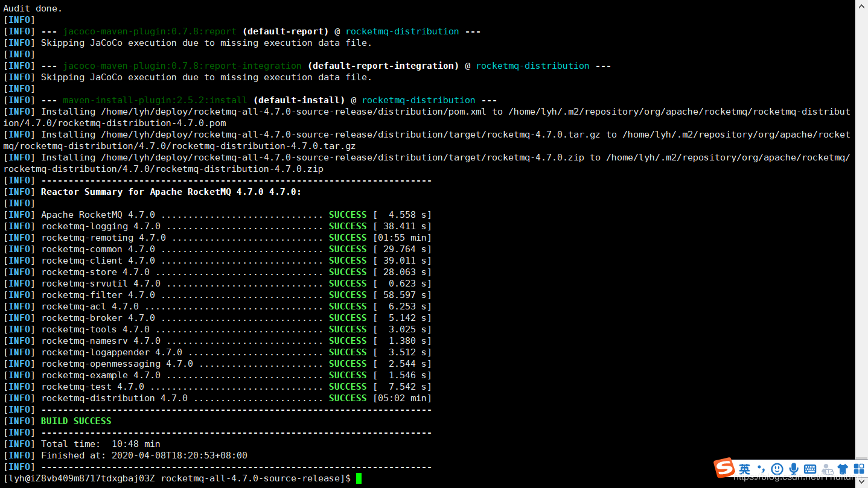Click "rocketmq-filter 4.7.0" row name

point(98,295)
